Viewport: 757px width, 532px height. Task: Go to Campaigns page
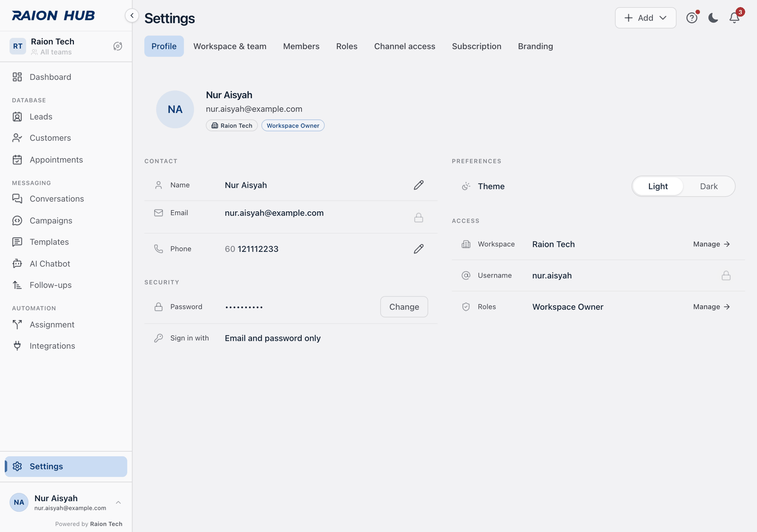(66, 221)
